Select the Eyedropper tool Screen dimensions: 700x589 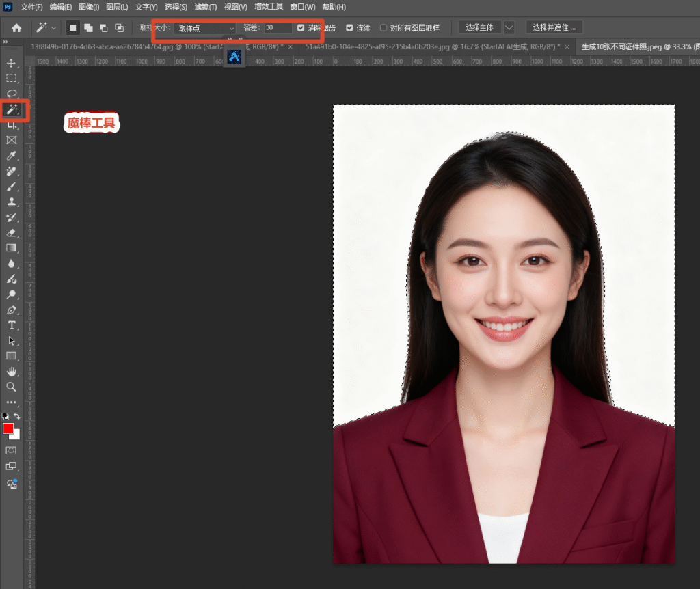click(11, 156)
